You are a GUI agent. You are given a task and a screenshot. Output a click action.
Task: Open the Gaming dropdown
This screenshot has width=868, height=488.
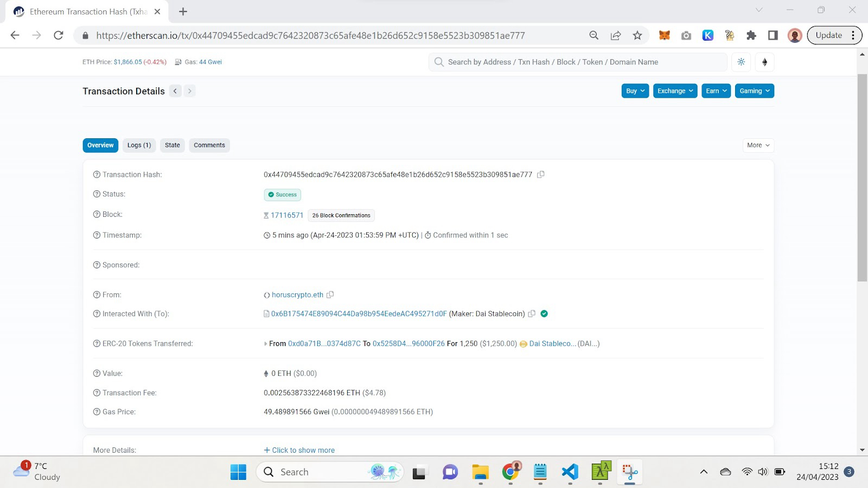pos(754,91)
